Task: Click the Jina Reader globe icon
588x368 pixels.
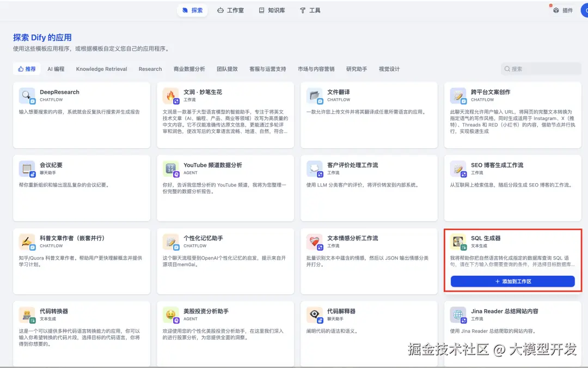Action: (x=459, y=315)
